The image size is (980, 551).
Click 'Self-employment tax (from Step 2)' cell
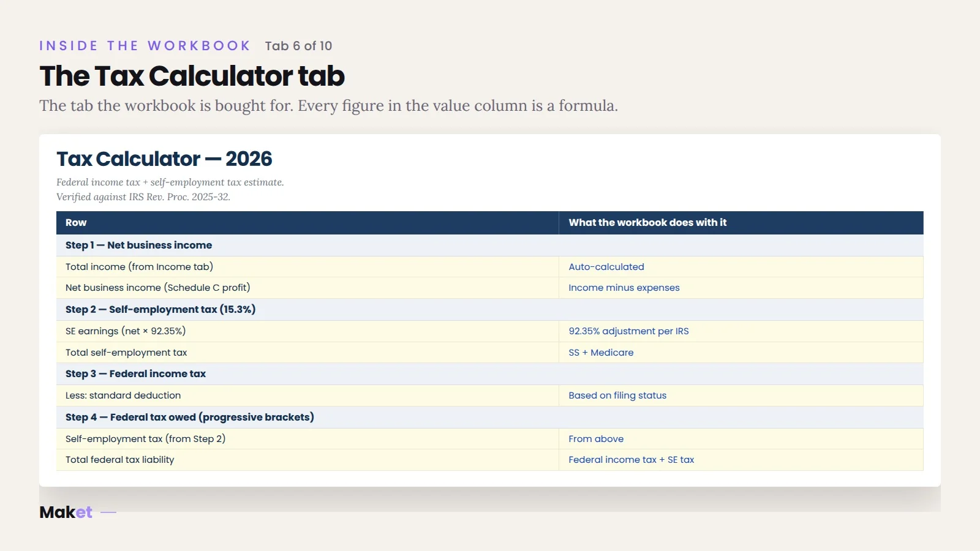[x=307, y=439]
